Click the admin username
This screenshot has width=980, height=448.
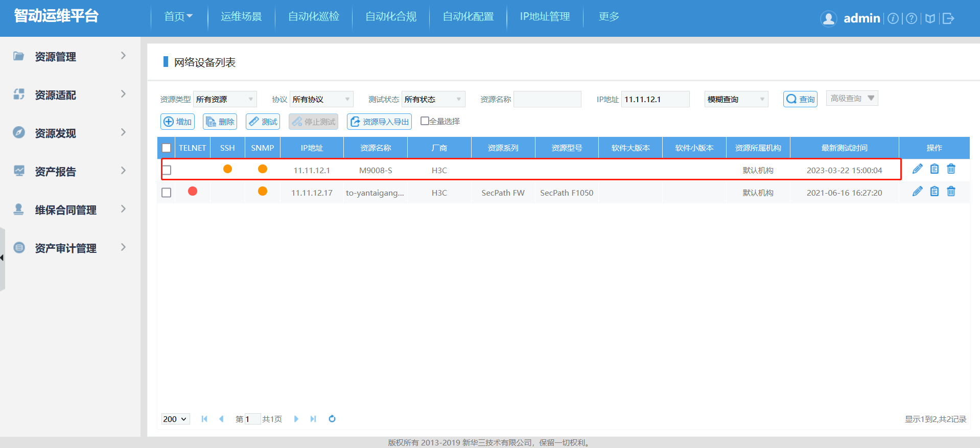tap(862, 18)
